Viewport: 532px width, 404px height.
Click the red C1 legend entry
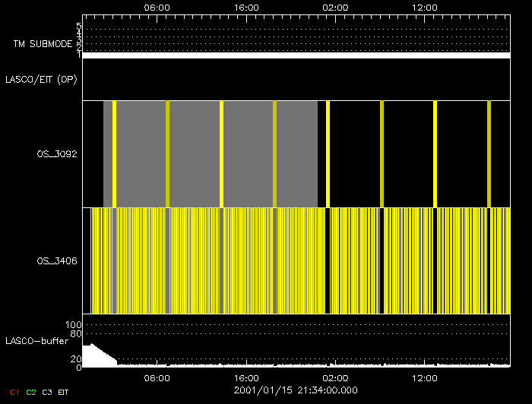coord(13,392)
